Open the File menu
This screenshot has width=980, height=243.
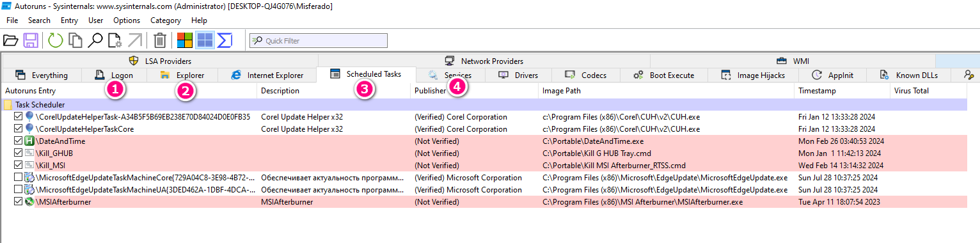tap(12, 20)
